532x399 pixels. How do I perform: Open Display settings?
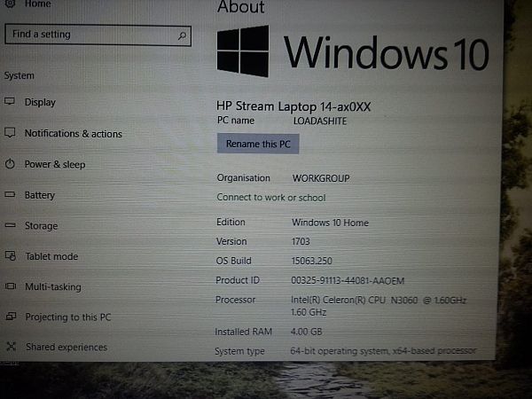coord(40,102)
